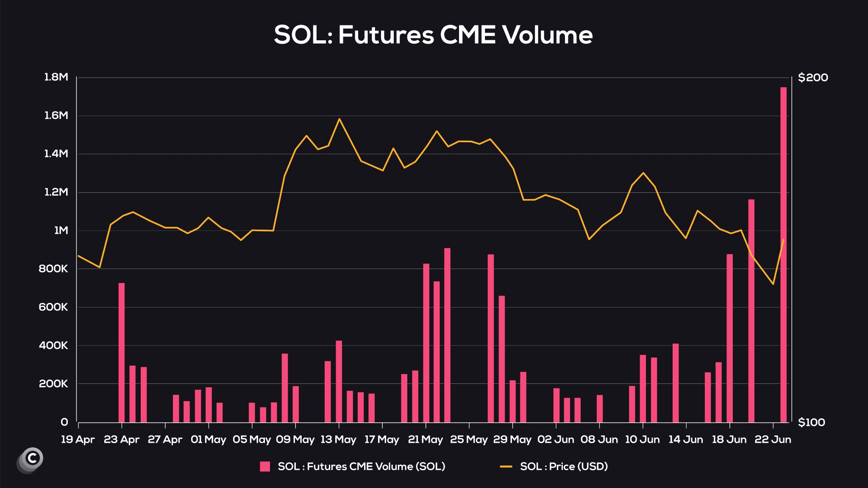Click the 29 May x-axis label
The height and width of the screenshot is (488, 868).
(512, 439)
